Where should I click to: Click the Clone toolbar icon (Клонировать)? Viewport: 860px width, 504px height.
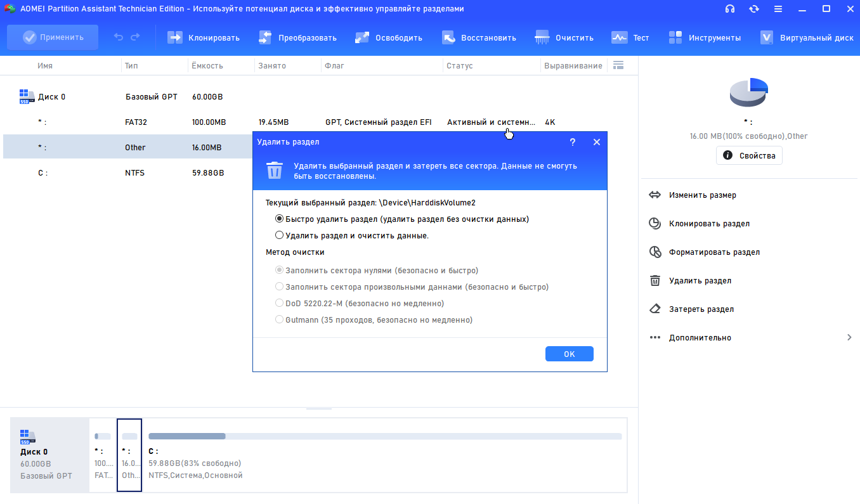point(175,37)
